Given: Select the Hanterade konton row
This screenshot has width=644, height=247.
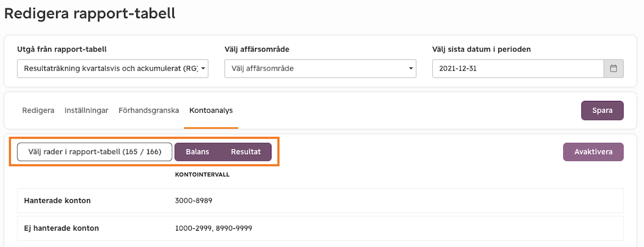Looking at the screenshot, I should (x=321, y=201).
